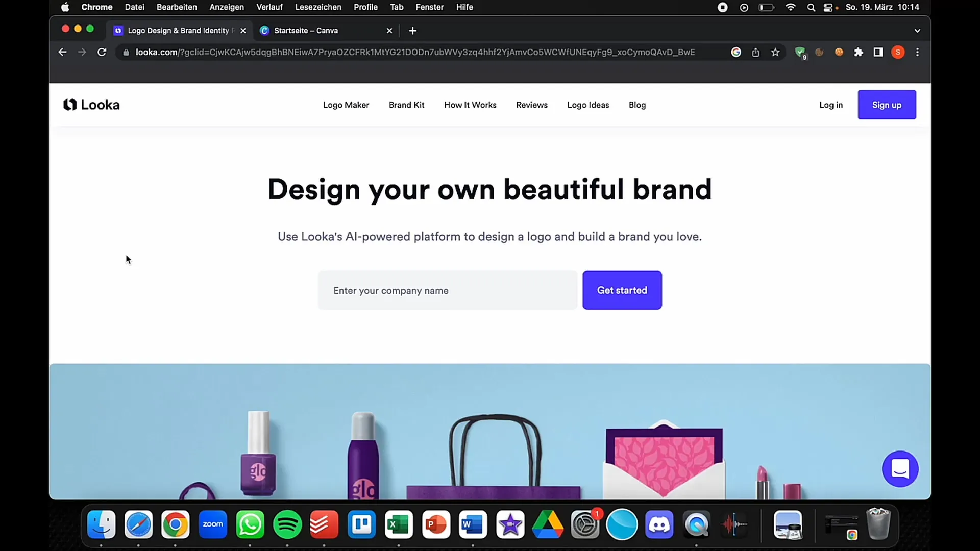
Task: Click the Log in link
Action: [x=831, y=105]
